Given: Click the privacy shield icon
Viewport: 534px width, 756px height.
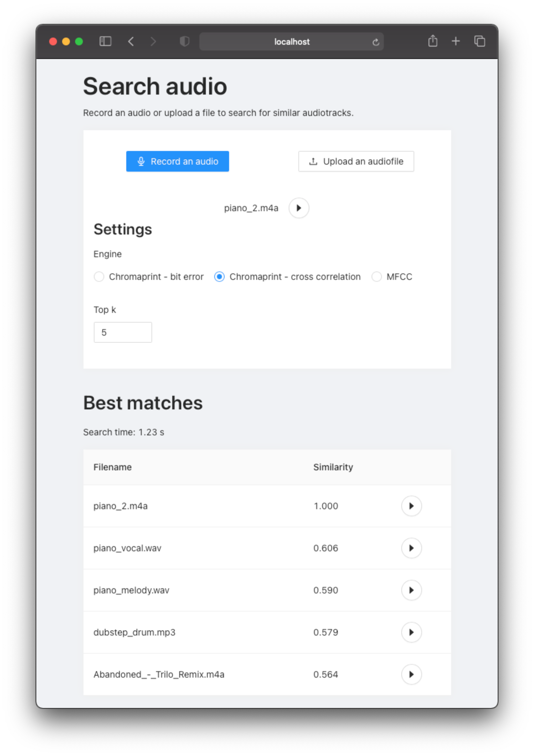Looking at the screenshot, I should pyautogui.click(x=184, y=41).
